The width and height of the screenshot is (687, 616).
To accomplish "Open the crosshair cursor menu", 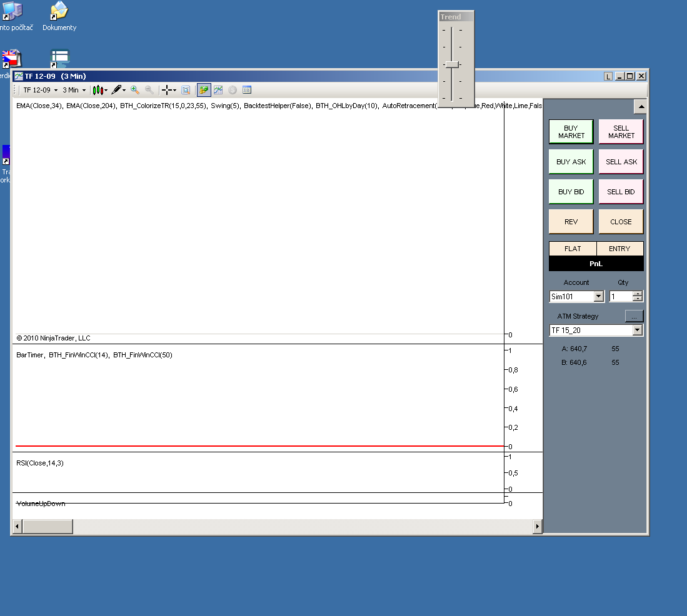I will (169, 90).
